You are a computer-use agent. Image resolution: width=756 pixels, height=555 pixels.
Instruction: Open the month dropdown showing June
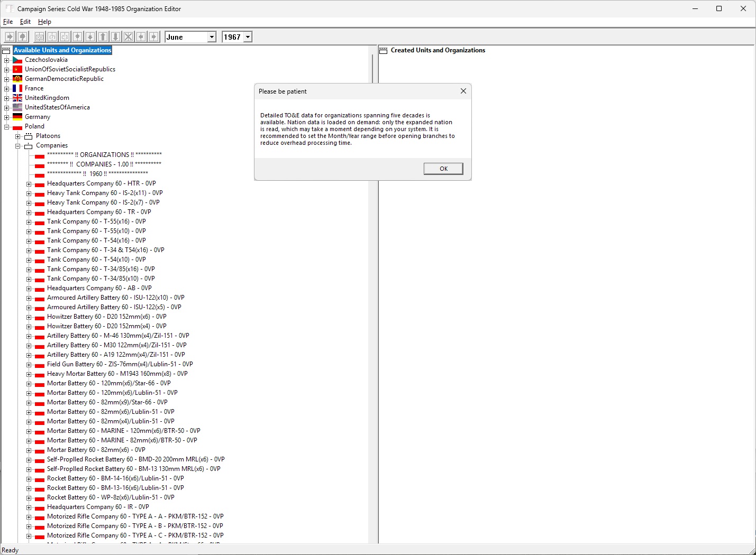pos(212,37)
